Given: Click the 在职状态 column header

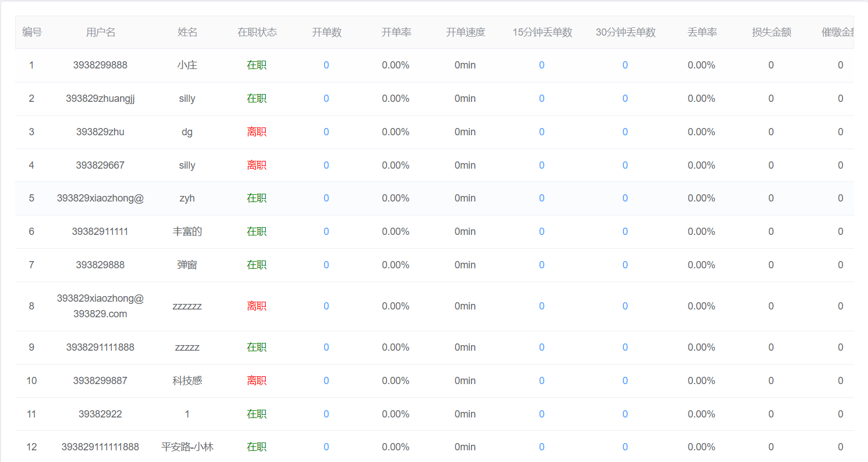Looking at the screenshot, I should pos(257,32).
